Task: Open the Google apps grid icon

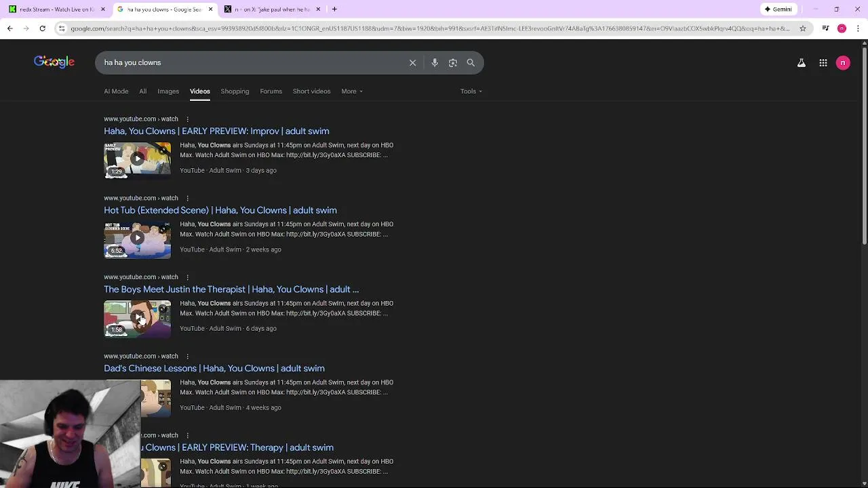Action: click(823, 63)
